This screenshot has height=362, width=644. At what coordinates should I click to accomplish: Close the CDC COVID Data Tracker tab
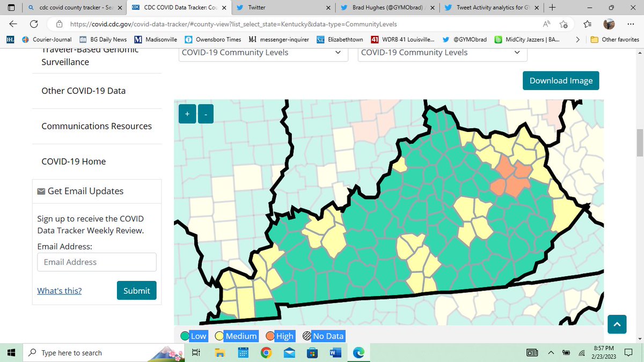coord(224,8)
